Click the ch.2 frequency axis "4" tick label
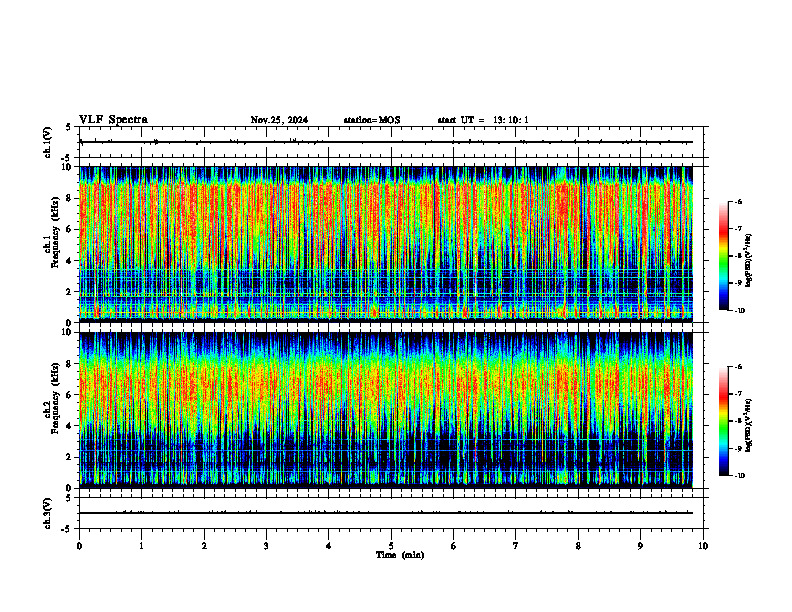This screenshot has width=792, height=612. point(70,426)
